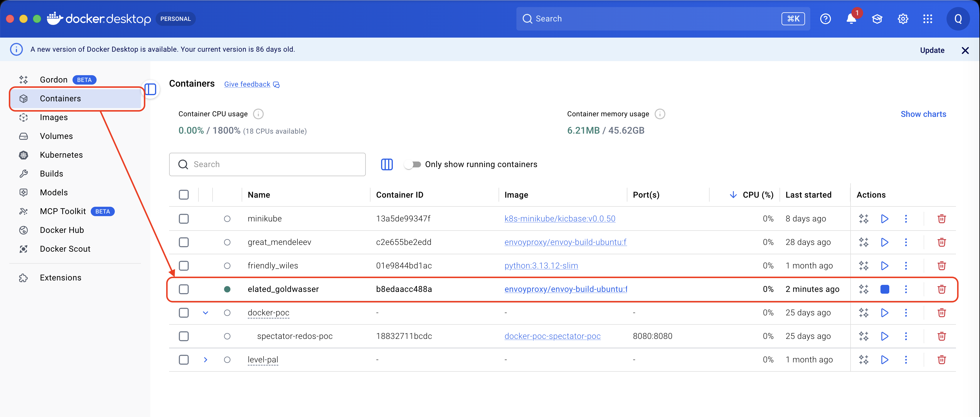Open Gordon in the sidebar
This screenshot has width=980, height=417.
tap(76, 80)
